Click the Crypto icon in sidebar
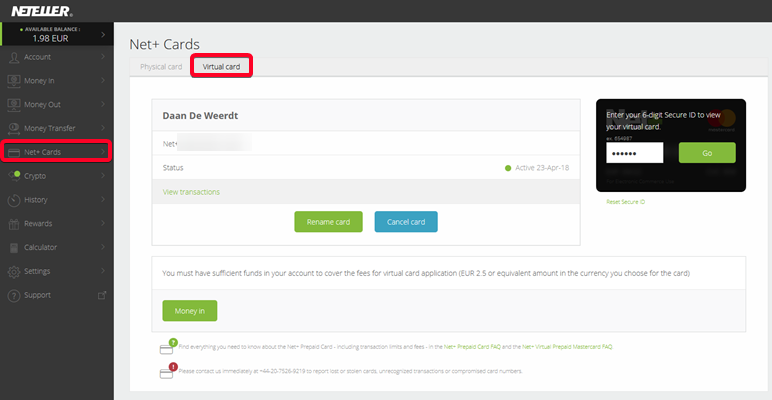The height and width of the screenshot is (400, 772). point(14,176)
